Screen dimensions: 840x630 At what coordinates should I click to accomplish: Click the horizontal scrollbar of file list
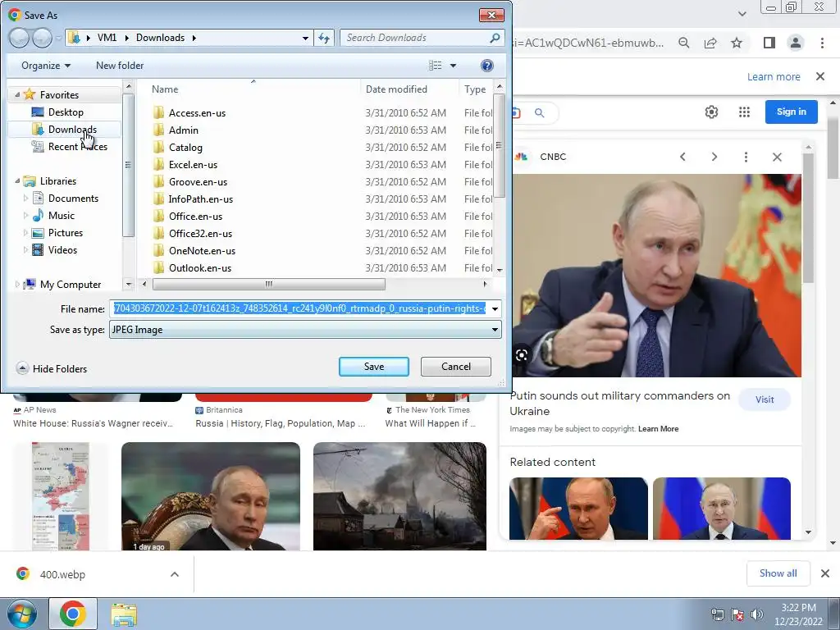pyautogui.click(x=268, y=284)
